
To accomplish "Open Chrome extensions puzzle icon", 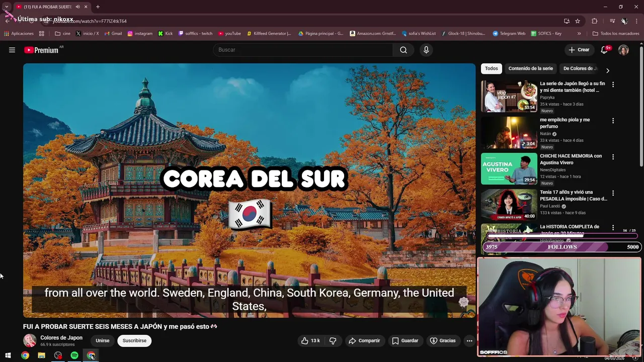I will point(595,21).
